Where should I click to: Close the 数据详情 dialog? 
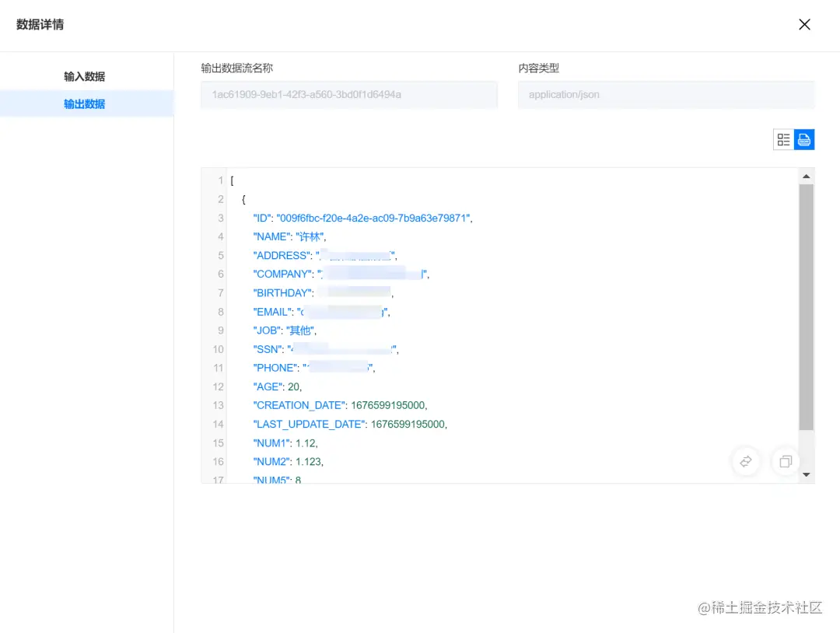[804, 25]
